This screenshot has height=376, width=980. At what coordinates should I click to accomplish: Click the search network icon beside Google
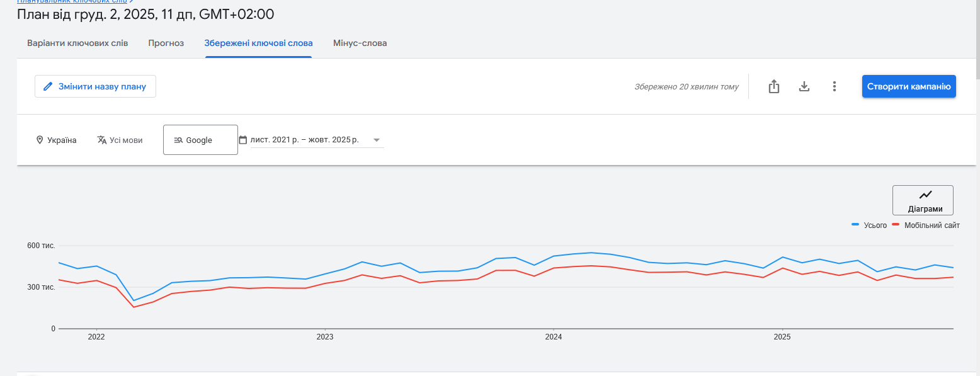[178, 140]
